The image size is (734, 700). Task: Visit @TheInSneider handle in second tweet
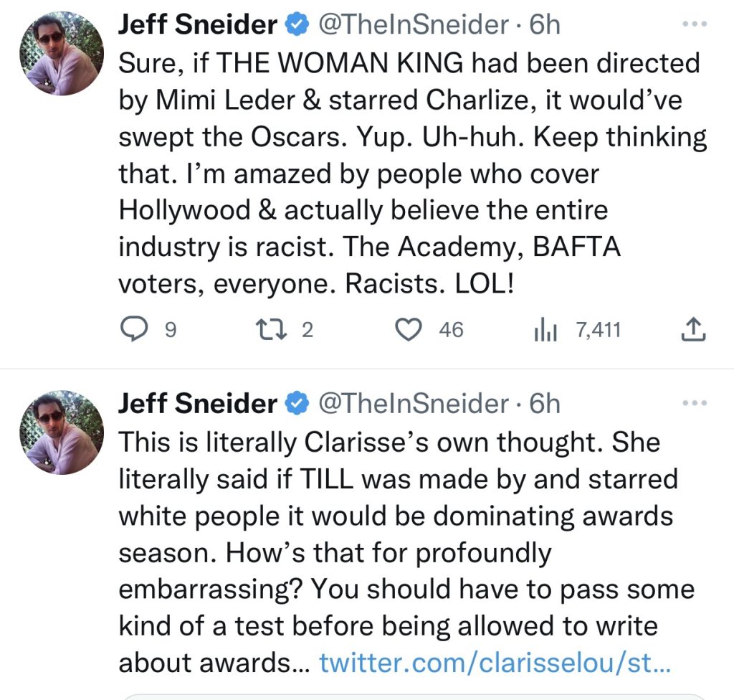(412, 405)
